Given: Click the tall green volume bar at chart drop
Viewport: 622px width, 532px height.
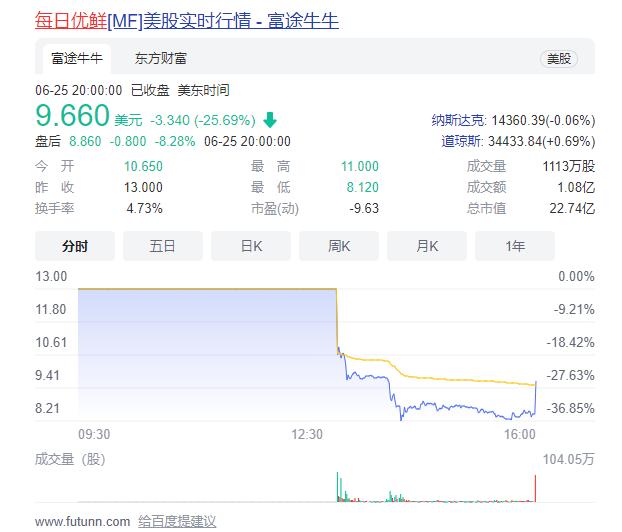Looking at the screenshot, I should pyautogui.click(x=338, y=487).
